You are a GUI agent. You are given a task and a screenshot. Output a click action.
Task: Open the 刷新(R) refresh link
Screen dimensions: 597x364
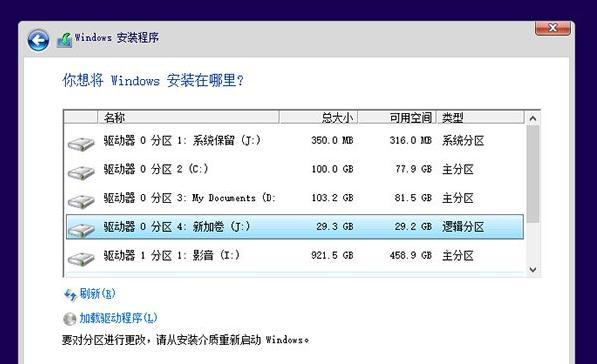coord(97,294)
